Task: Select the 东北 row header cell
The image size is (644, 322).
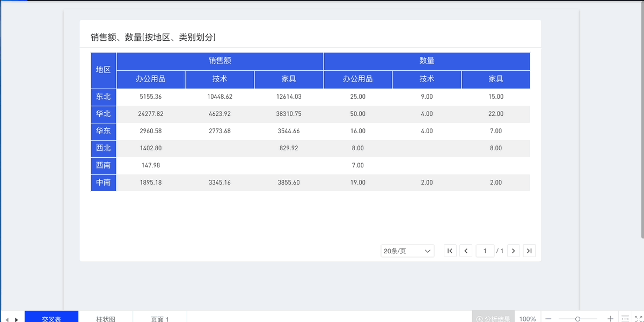Action: point(103,97)
